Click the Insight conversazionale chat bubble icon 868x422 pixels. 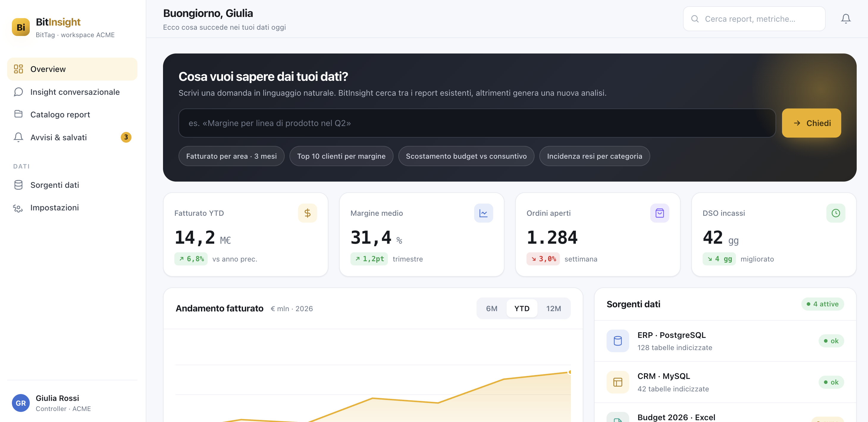pos(18,92)
